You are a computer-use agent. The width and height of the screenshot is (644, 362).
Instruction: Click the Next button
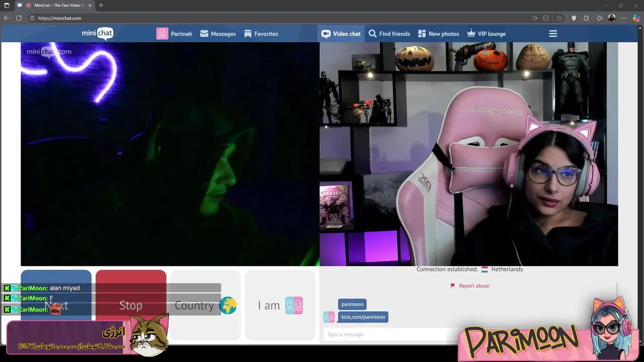[56, 305]
